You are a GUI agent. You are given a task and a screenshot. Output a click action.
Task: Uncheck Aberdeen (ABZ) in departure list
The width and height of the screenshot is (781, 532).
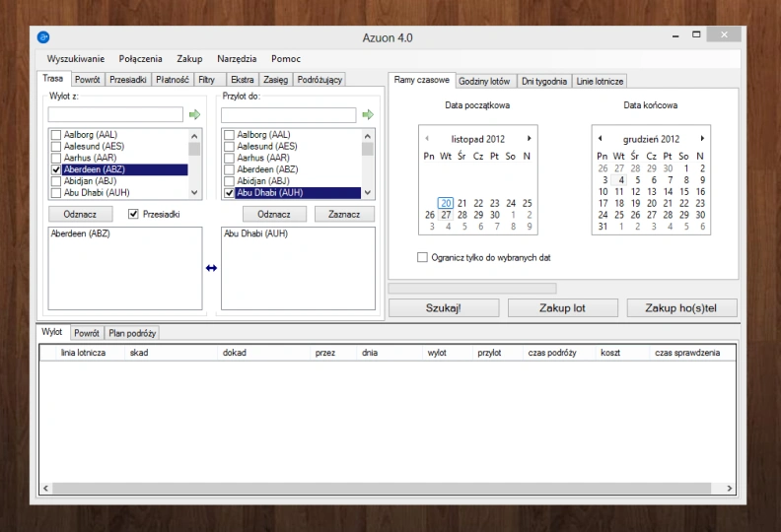(56, 169)
